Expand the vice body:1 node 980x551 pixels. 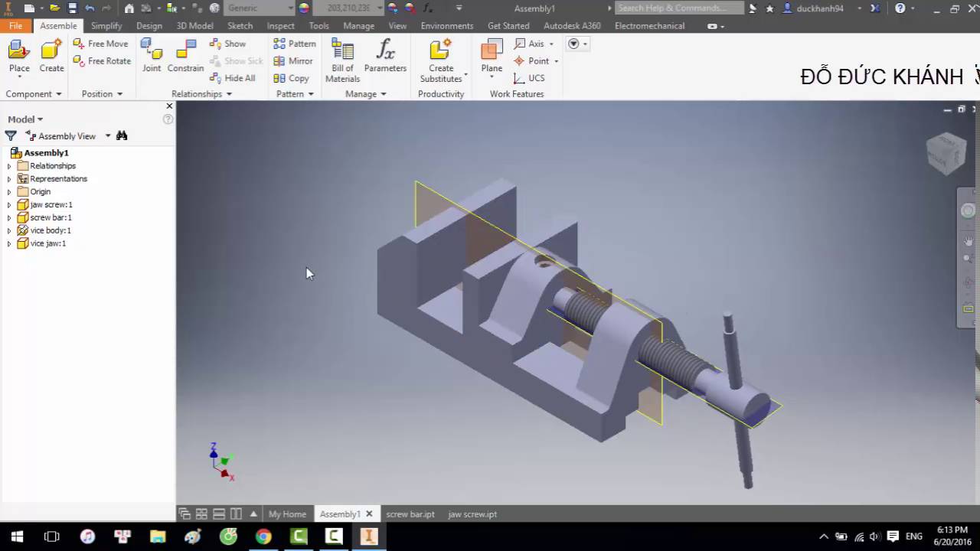click(9, 230)
